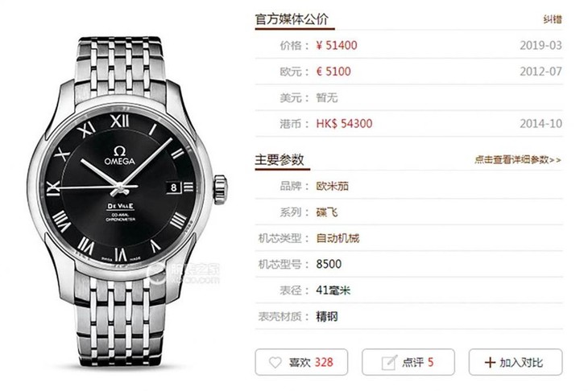This screenshot has height=391, width=588.
Task: Report an error via the 纠错 link
Action: point(553,19)
